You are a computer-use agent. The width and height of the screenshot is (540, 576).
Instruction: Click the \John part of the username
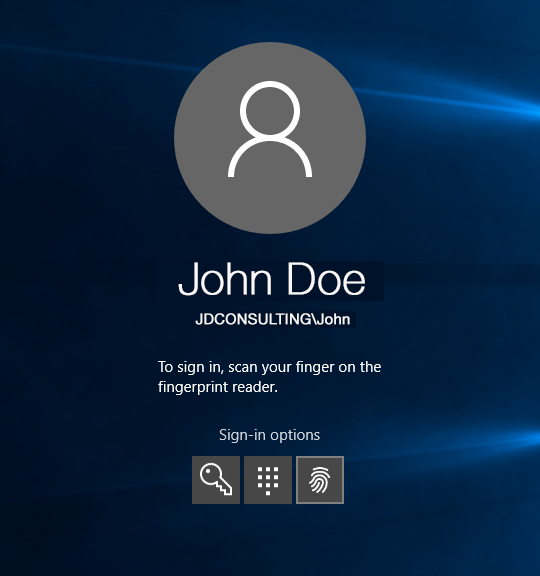[x=331, y=319]
